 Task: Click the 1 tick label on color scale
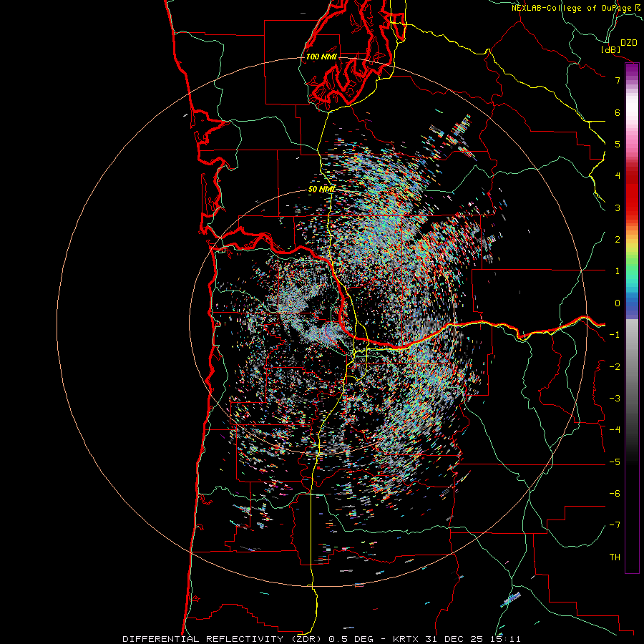pyautogui.click(x=618, y=271)
